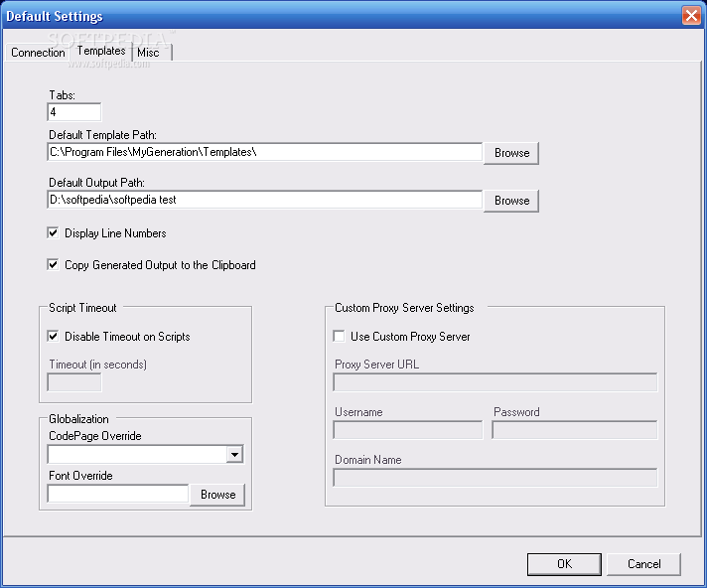Browse for the Default Output Path
This screenshot has height=588, width=707.
tap(511, 201)
